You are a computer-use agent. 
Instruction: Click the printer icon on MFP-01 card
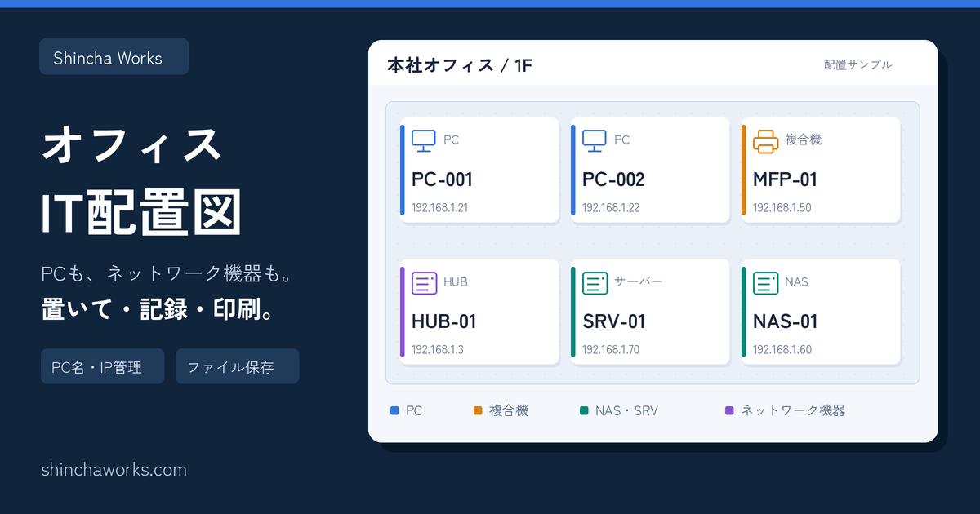[x=765, y=140]
